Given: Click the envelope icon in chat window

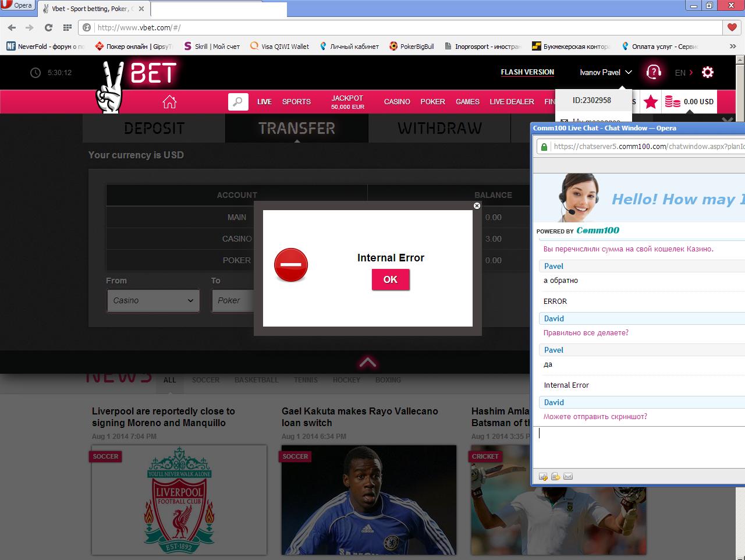Looking at the screenshot, I should tap(568, 477).
